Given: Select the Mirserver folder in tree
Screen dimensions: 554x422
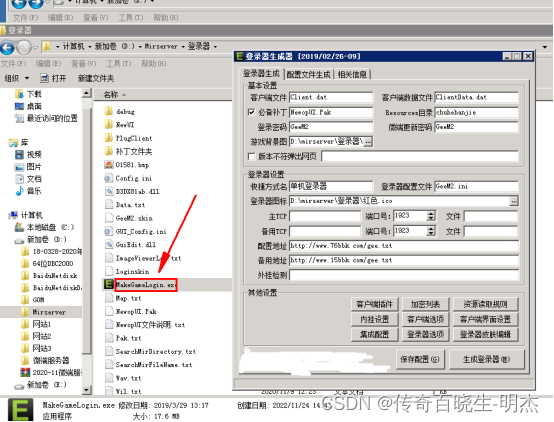Looking at the screenshot, I should point(48,312).
